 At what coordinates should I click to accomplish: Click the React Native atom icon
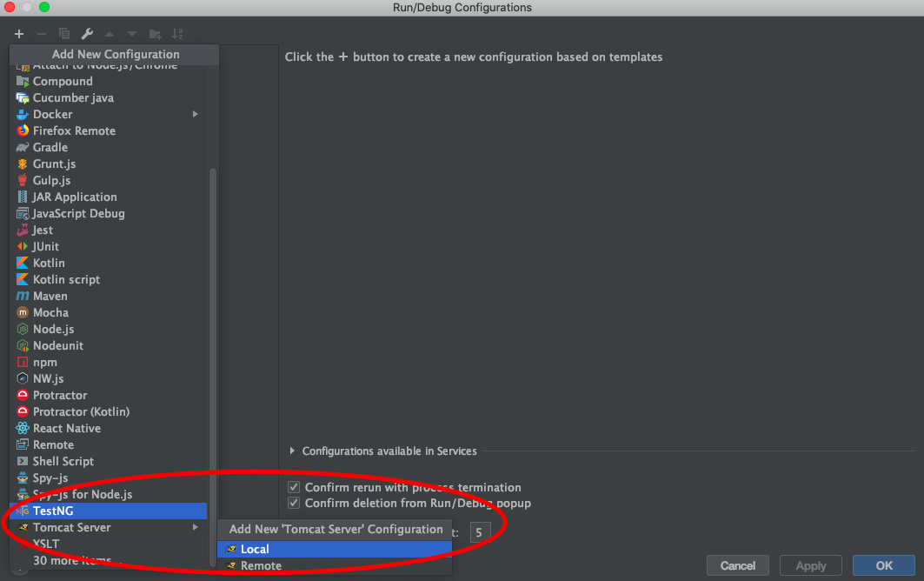point(23,428)
